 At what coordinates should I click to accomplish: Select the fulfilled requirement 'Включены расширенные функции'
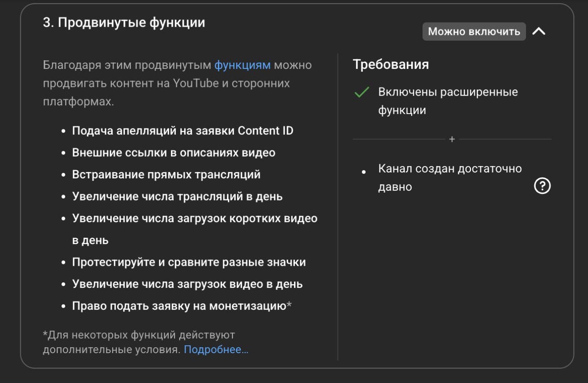(x=447, y=100)
